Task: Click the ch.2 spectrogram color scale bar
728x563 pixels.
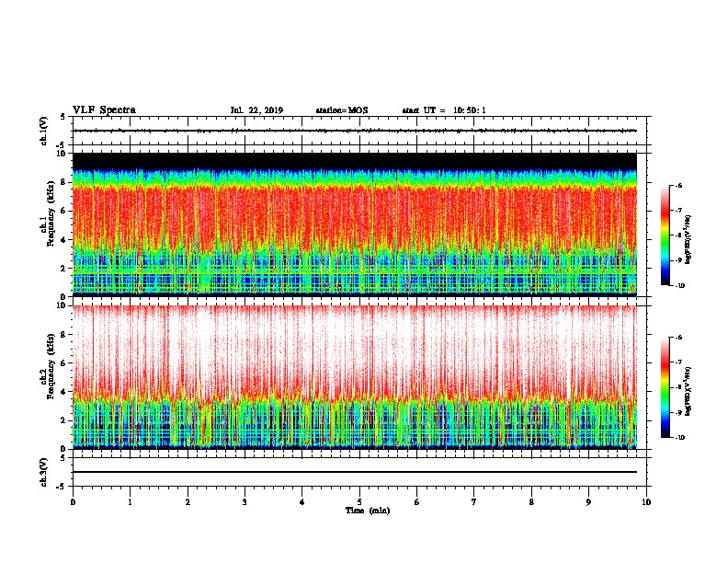Action: click(x=665, y=387)
